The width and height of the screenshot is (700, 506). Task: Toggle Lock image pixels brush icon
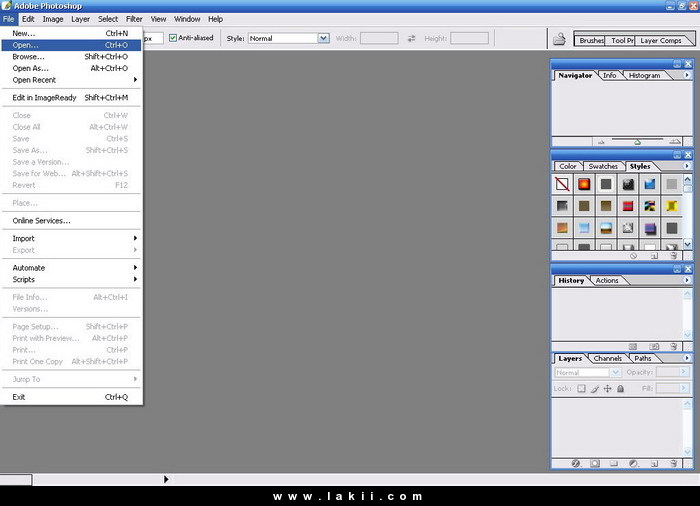tap(595, 389)
